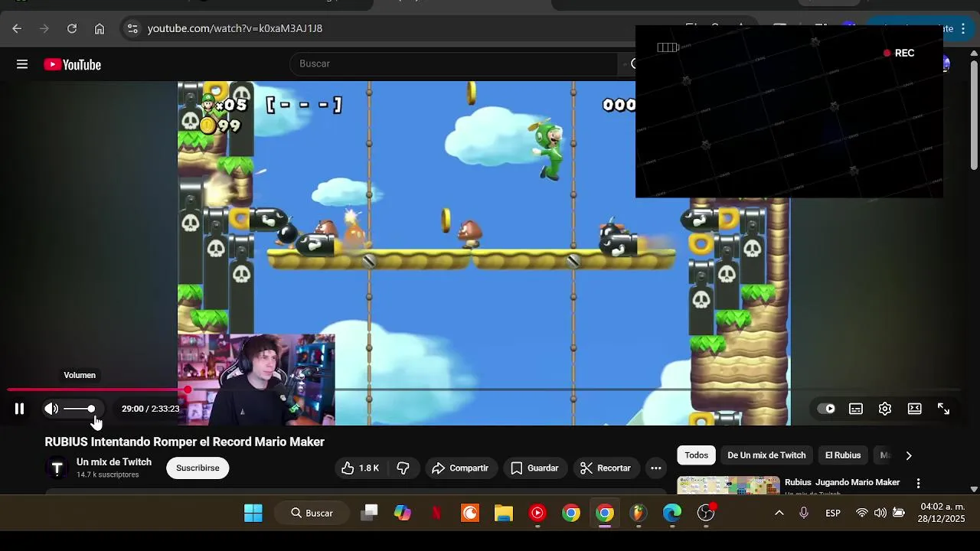This screenshot has height=551, width=980.
Task: Select the De Un mix de Twitch chip
Action: pos(766,455)
